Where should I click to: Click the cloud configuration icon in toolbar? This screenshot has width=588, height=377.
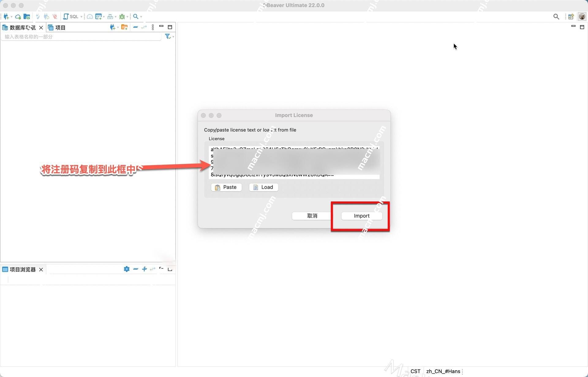[x=18, y=17]
